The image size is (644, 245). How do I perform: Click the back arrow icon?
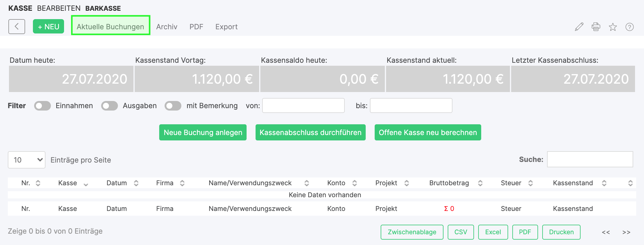pos(17,27)
